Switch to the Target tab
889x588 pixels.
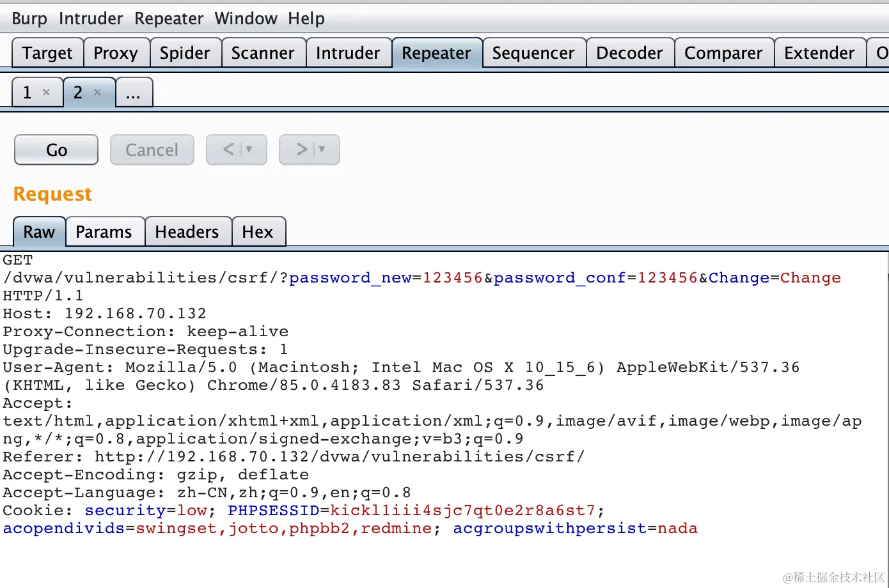pyautogui.click(x=47, y=52)
